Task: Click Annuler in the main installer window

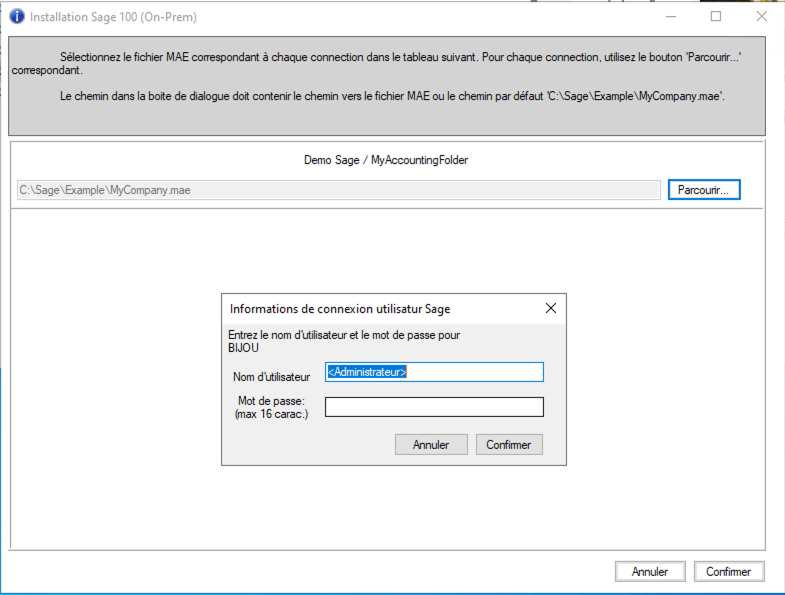Action: click(650, 571)
